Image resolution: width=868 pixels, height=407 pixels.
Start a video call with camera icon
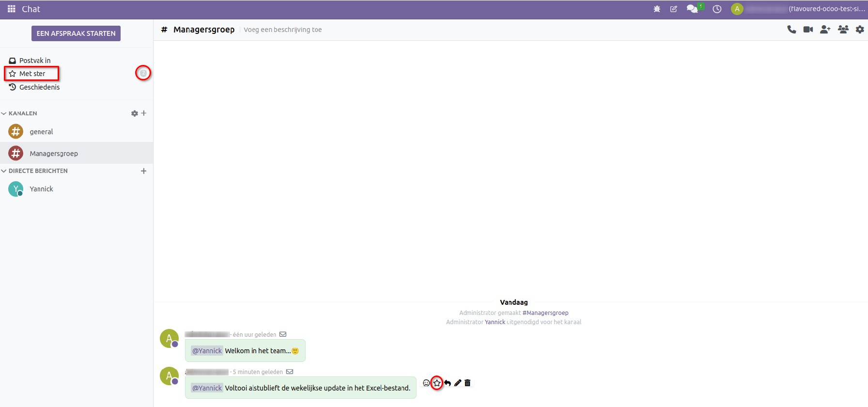808,30
